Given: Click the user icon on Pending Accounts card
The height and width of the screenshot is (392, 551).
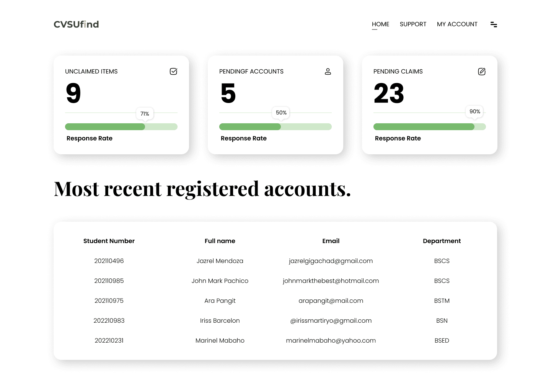Looking at the screenshot, I should [328, 72].
